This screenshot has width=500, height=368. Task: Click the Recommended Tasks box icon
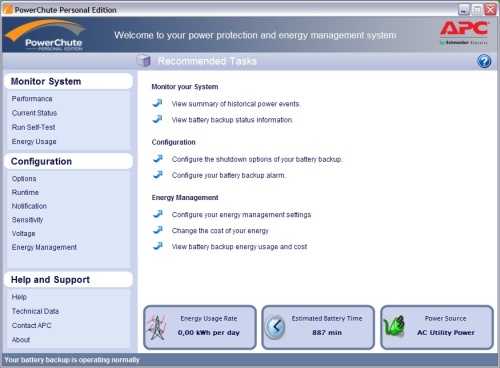pos(144,61)
